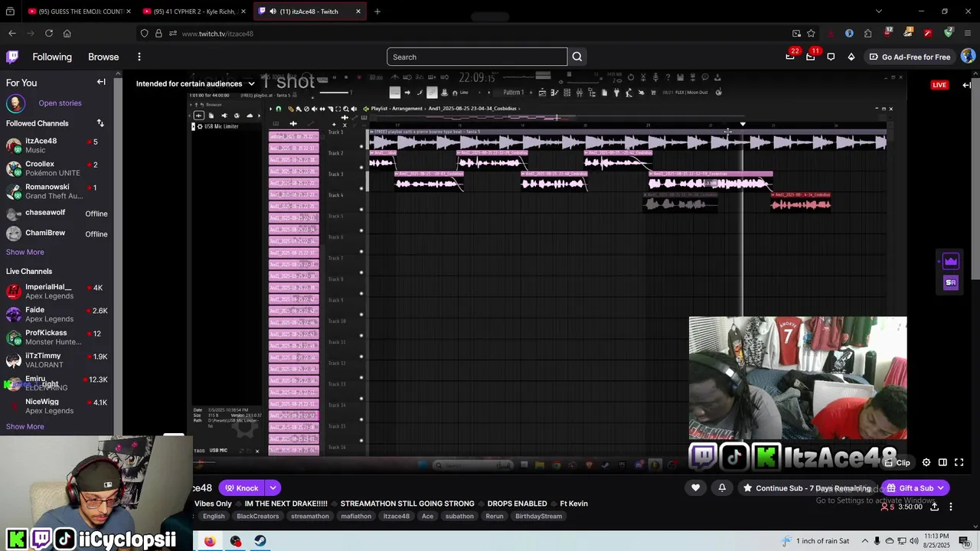
Task: Open player settings gear
Action: [926, 462]
